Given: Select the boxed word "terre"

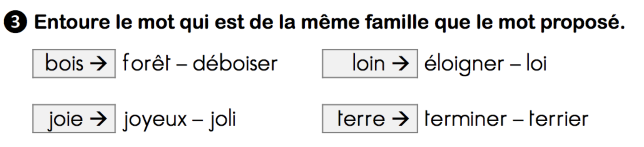Looking at the screenshot, I should click(x=361, y=119).
